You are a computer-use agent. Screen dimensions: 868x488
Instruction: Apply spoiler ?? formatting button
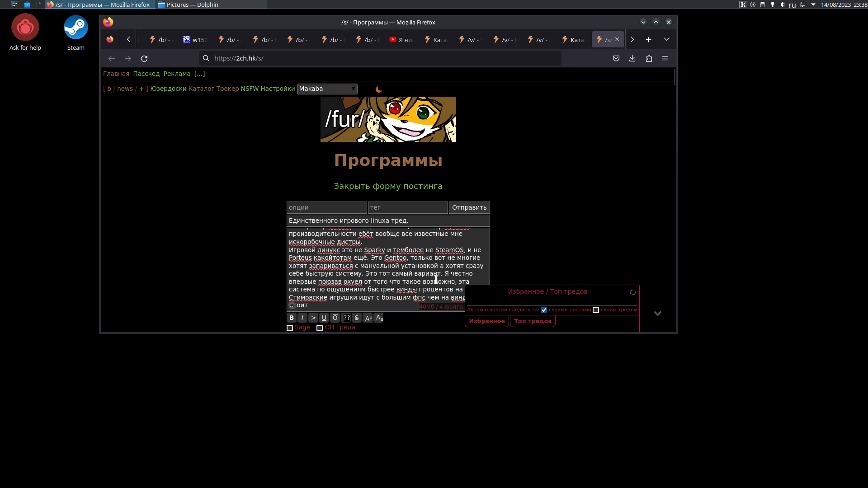coord(346,318)
